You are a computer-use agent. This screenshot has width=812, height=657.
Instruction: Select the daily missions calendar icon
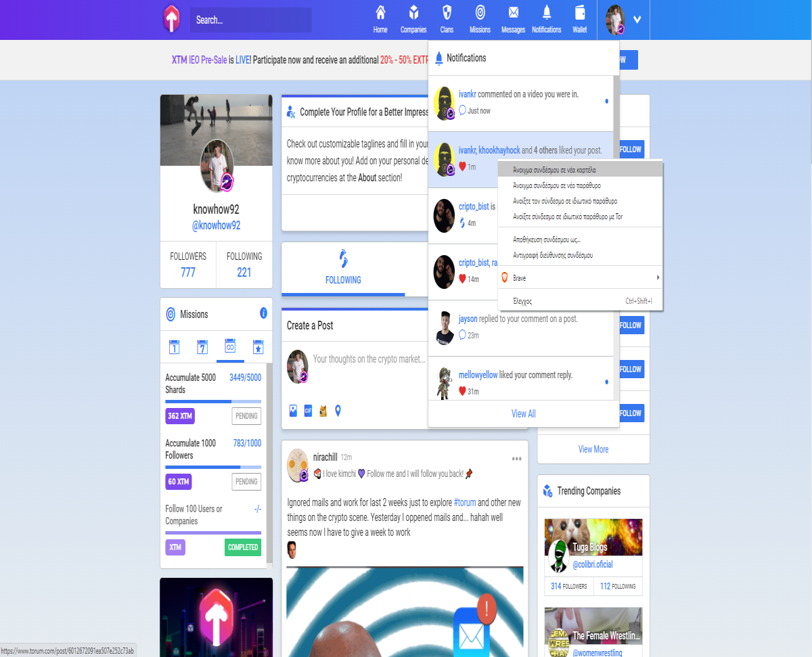175,347
